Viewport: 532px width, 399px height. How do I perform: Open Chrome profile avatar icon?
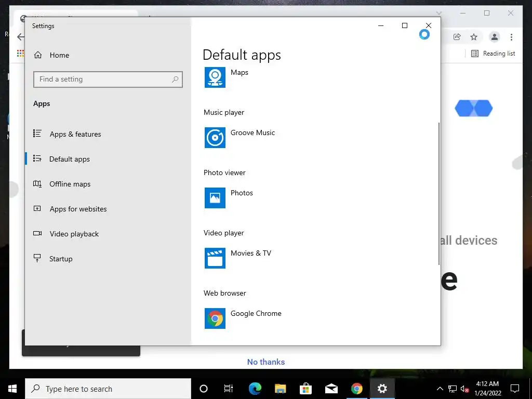coord(495,37)
